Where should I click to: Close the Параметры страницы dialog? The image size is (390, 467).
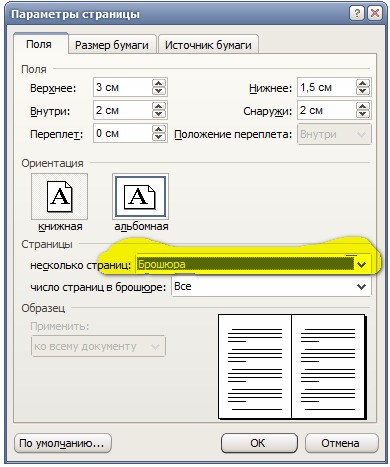pos(375,14)
